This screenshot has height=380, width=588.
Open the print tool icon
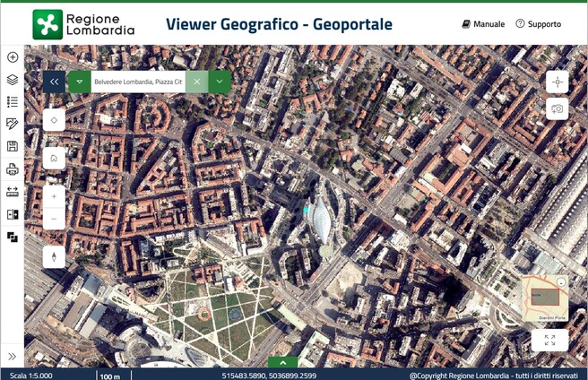pyautogui.click(x=13, y=169)
